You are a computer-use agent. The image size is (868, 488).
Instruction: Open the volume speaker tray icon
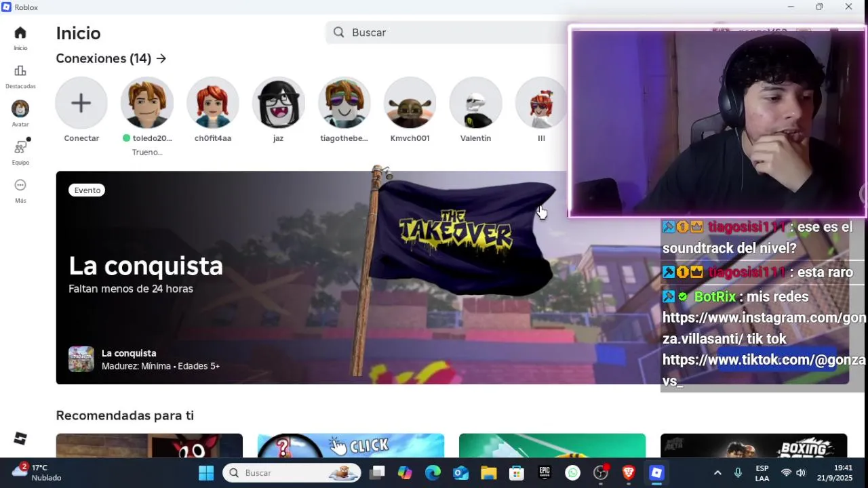[x=801, y=473]
